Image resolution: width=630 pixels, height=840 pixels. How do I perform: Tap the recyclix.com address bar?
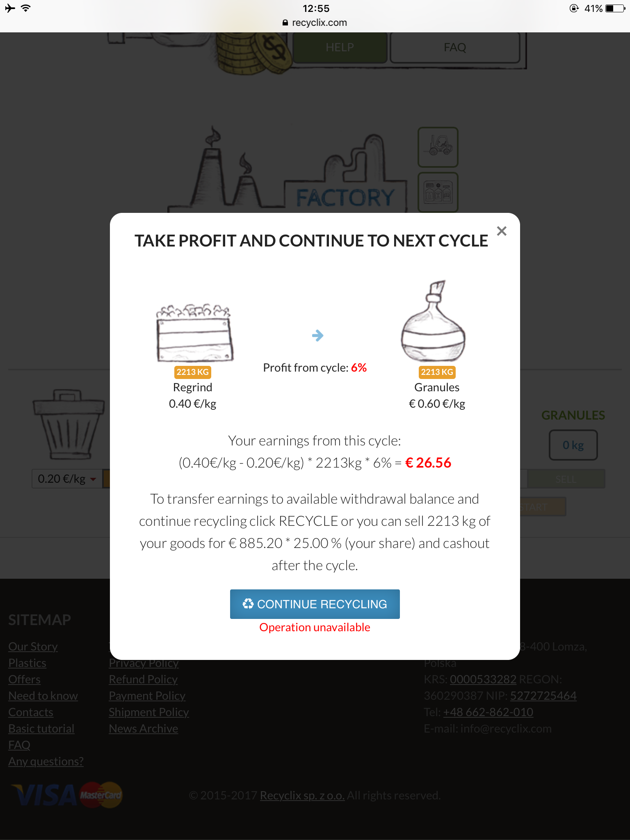coord(315,23)
